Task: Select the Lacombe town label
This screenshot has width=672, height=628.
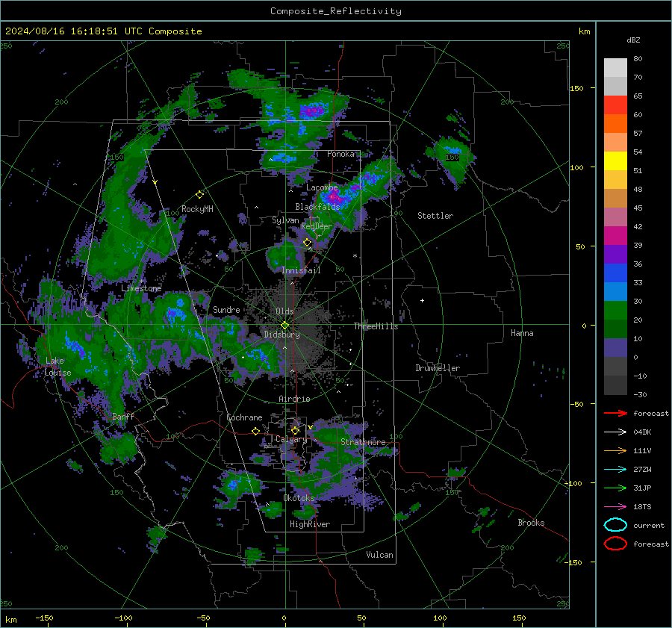Action: tap(322, 187)
